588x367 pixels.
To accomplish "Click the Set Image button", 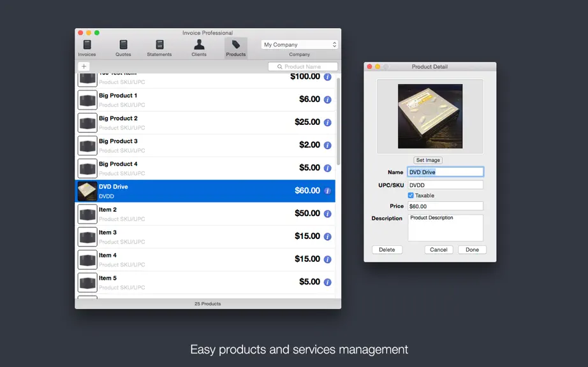I will (x=428, y=160).
